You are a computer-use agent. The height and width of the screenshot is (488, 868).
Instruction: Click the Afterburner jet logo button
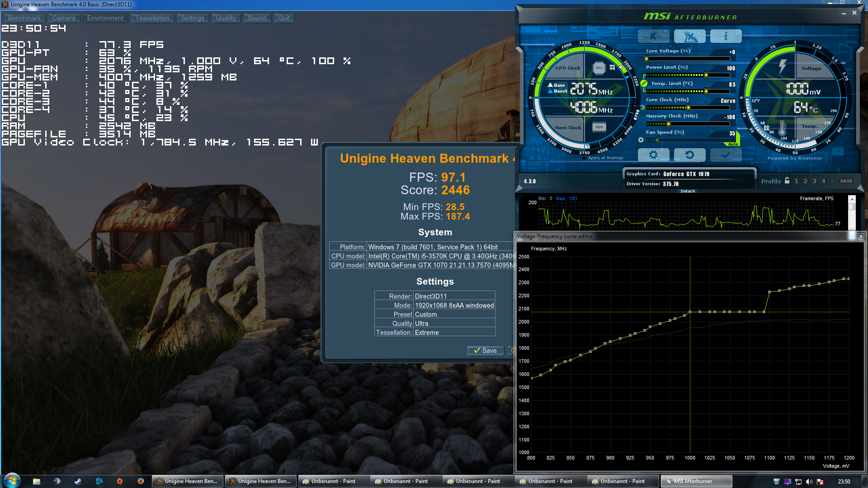689,36
